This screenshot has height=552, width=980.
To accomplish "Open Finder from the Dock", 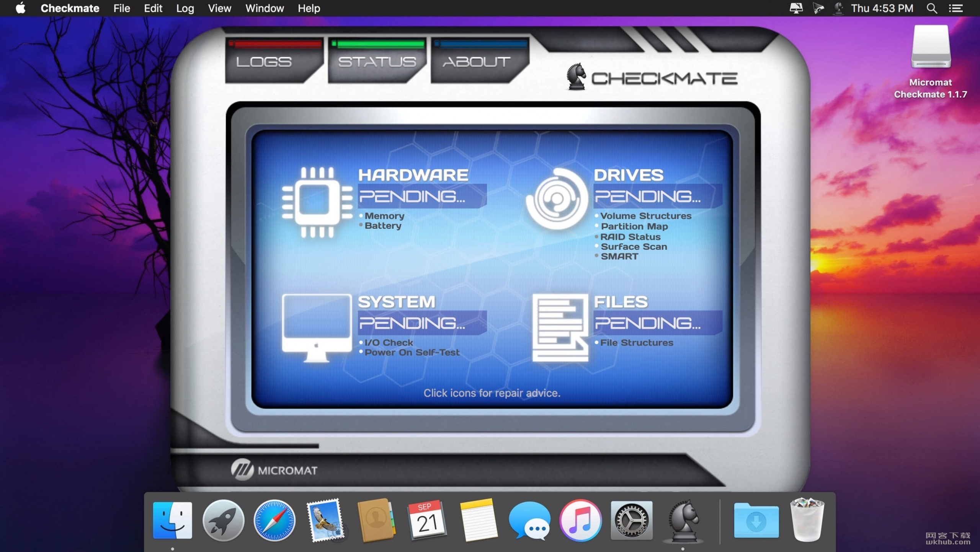I will [x=172, y=520].
